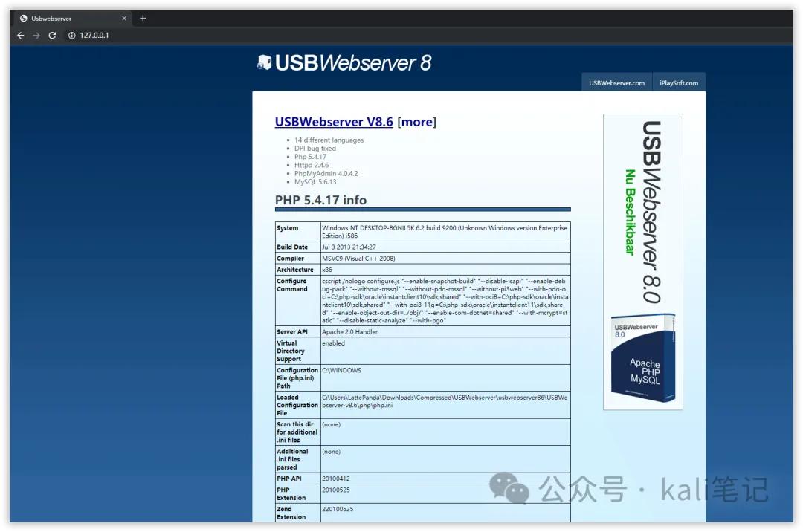This screenshot has width=803, height=532.
Task: Click 'Additional .ini files parsed' label
Action: pyautogui.click(x=292, y=459)
